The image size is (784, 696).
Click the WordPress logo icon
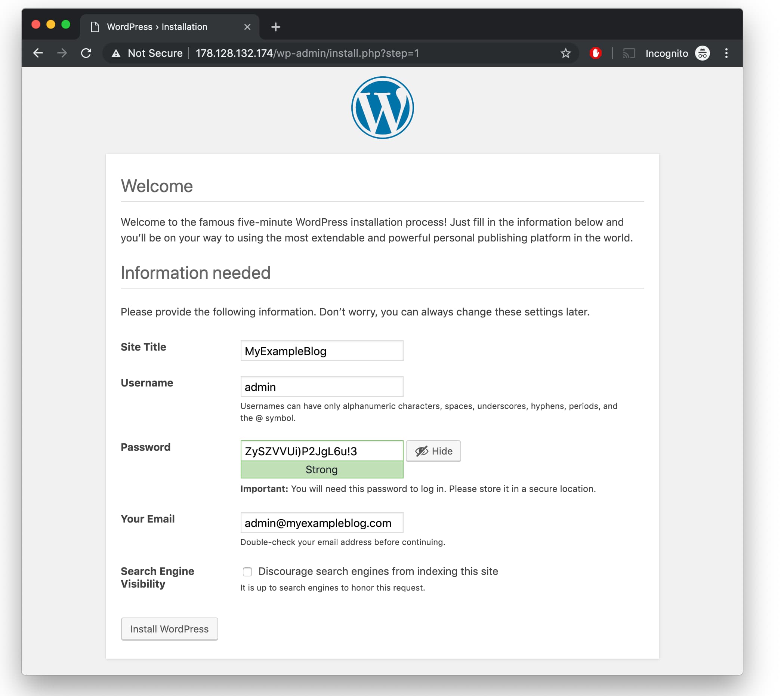(382, 108)
